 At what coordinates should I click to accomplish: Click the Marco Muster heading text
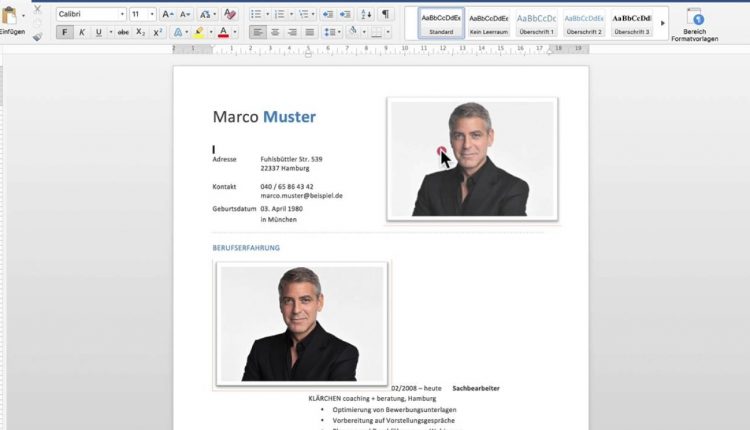pyautogui.click(x=264, y=117)
